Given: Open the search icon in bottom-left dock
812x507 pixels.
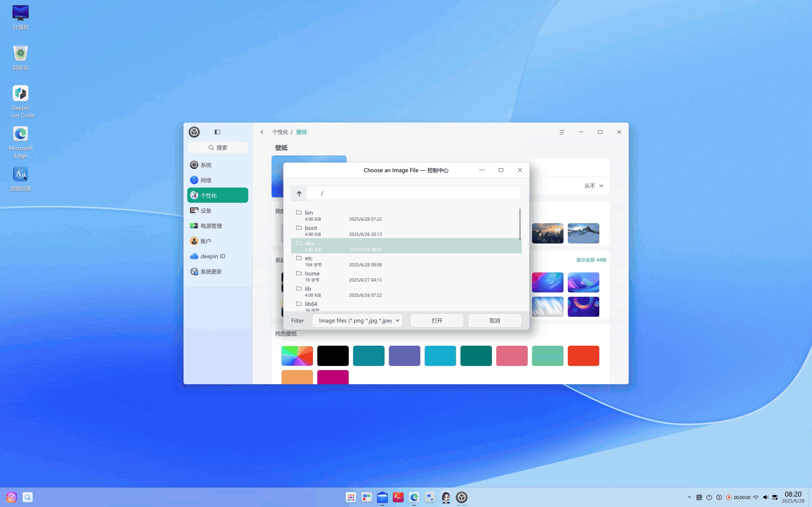Looking at the screenshot, I should 27,497.
